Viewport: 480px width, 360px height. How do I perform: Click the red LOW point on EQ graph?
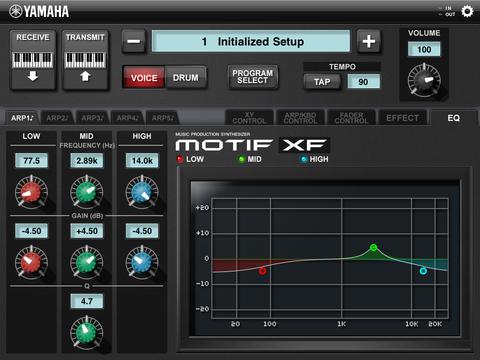[x=263, y=271]
